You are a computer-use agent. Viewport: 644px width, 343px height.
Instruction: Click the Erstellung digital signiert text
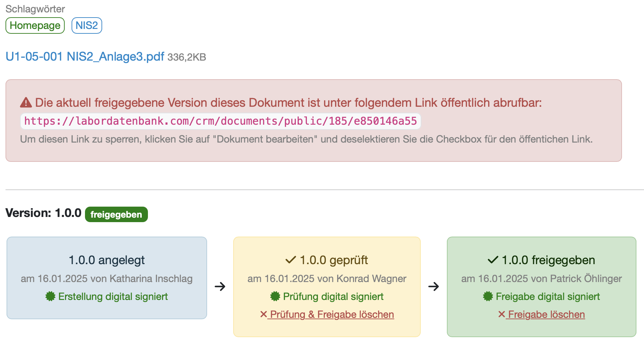click(x=113, y=297)
